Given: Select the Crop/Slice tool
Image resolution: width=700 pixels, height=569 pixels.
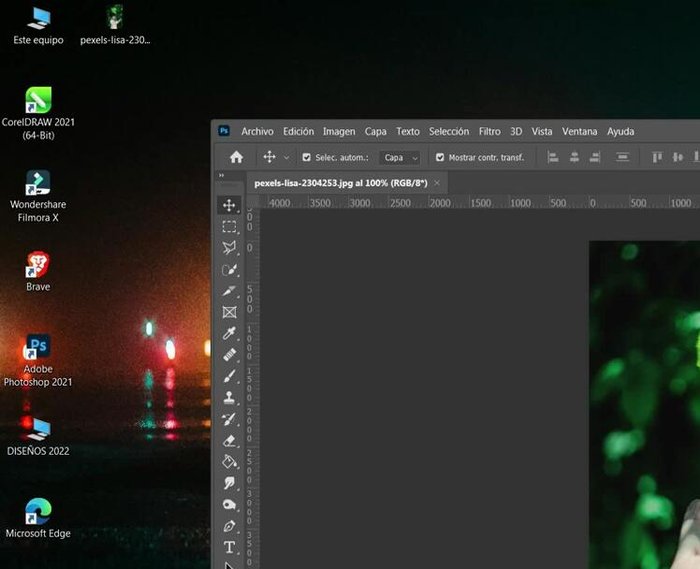Looking at the screenshot, I should [229, 291].
